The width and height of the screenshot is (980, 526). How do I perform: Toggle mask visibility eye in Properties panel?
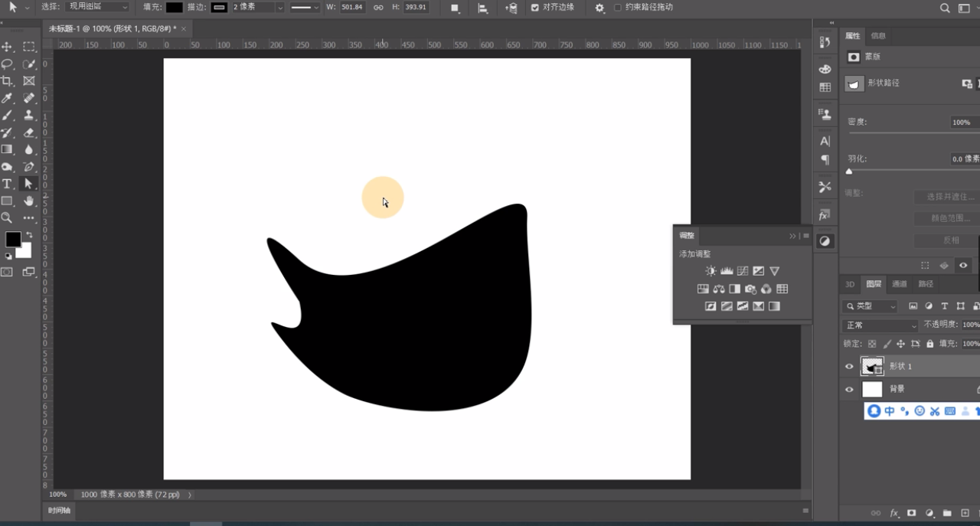click(x=963, y=266)
